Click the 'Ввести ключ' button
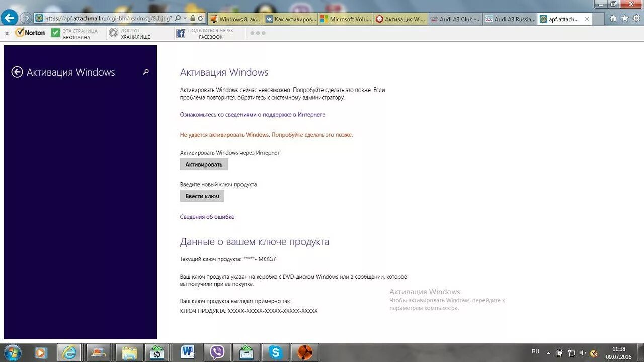The height and width of the screenshot is (362, 644). coord(202,196)
